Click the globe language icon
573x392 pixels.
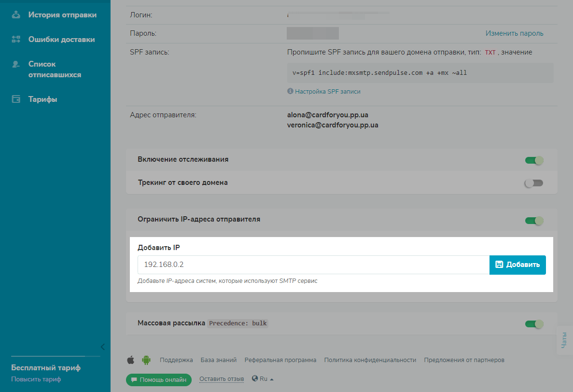[254, 379]
